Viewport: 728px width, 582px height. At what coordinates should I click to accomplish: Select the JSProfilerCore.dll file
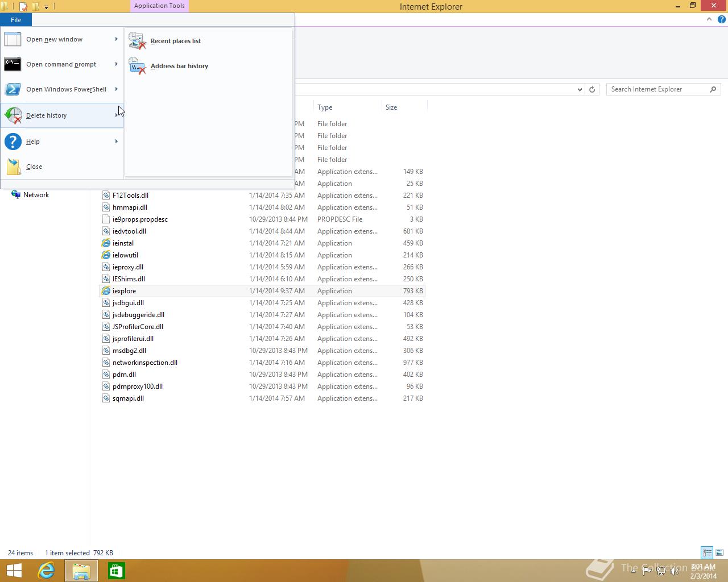pyautogui.click(x=138, y=327)
